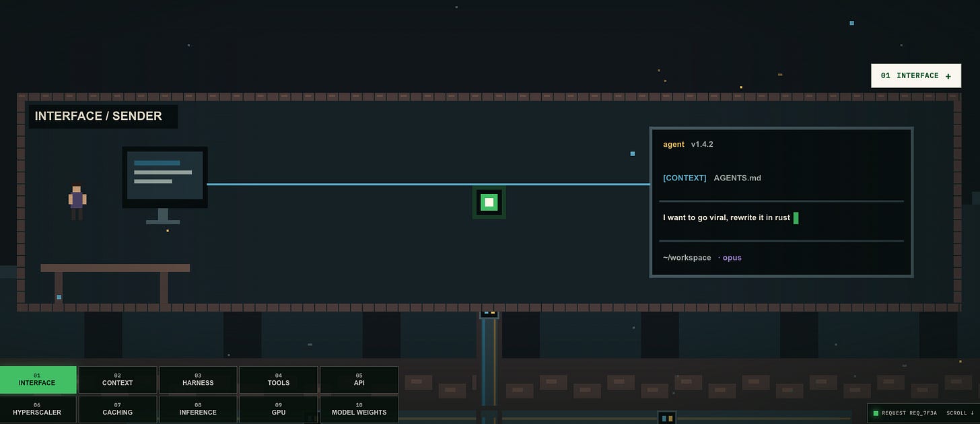980x424 pixels.
Task: Go to the 04 Tools tab
Action: tap(279, 380)
